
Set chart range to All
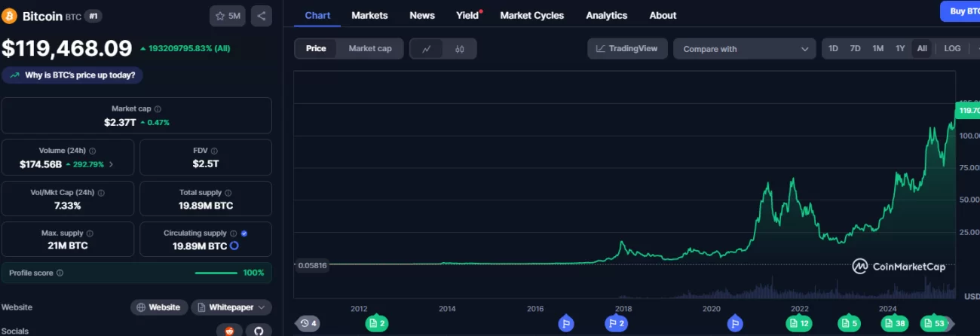click(922, 48)
